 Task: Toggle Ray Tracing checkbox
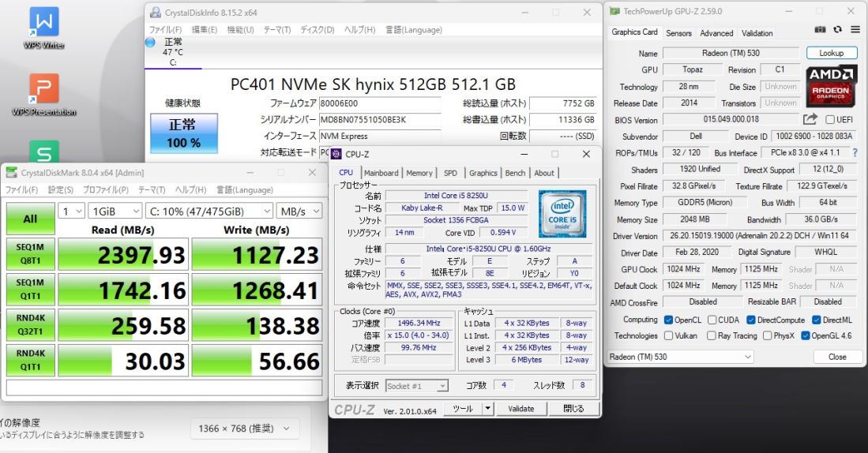point(712,335)
